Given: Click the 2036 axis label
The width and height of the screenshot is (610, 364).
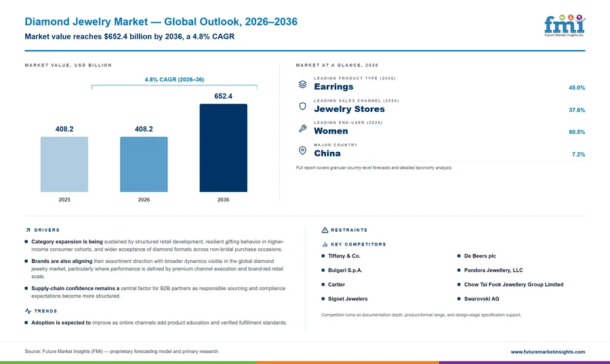Looking at the screenshot, I should 223,200.
